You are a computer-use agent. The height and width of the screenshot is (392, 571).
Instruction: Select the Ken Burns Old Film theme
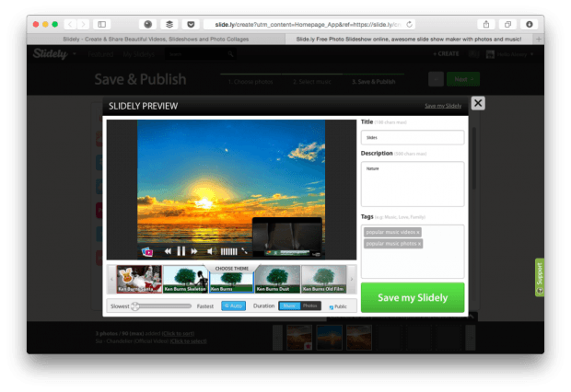tap(324, 279)
